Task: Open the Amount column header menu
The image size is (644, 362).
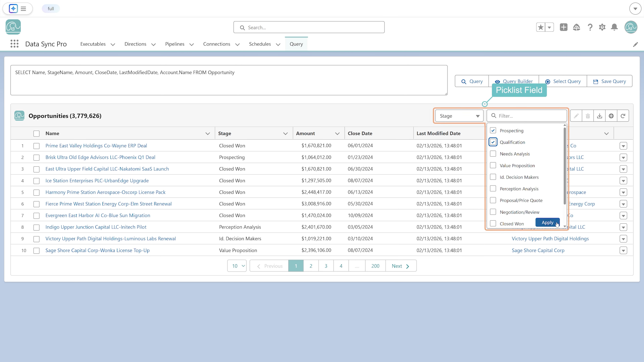Action: 337,134
